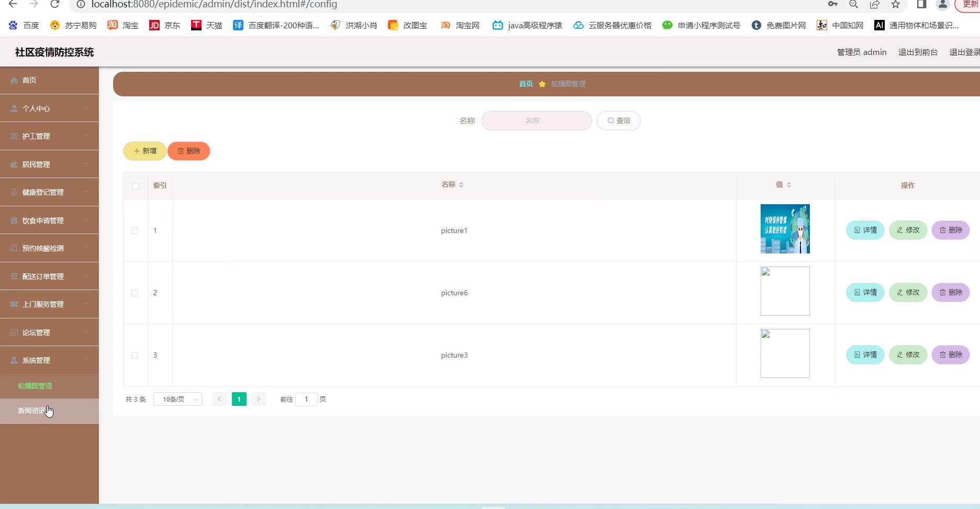Open the 上门服务管理 sidebar menu

coord(49,304)
